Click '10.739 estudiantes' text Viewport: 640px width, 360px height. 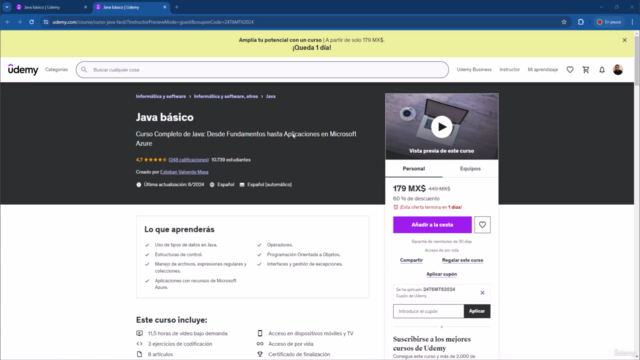point(231,160)
